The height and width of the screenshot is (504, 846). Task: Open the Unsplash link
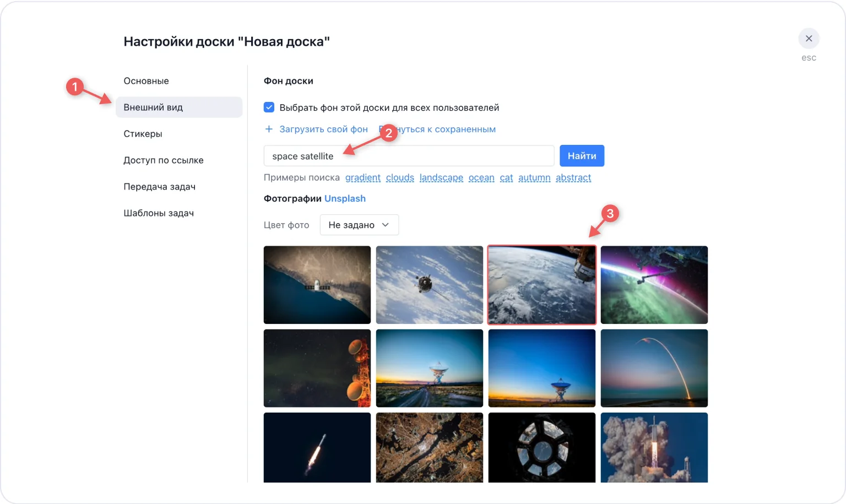[x=345, y=198]
